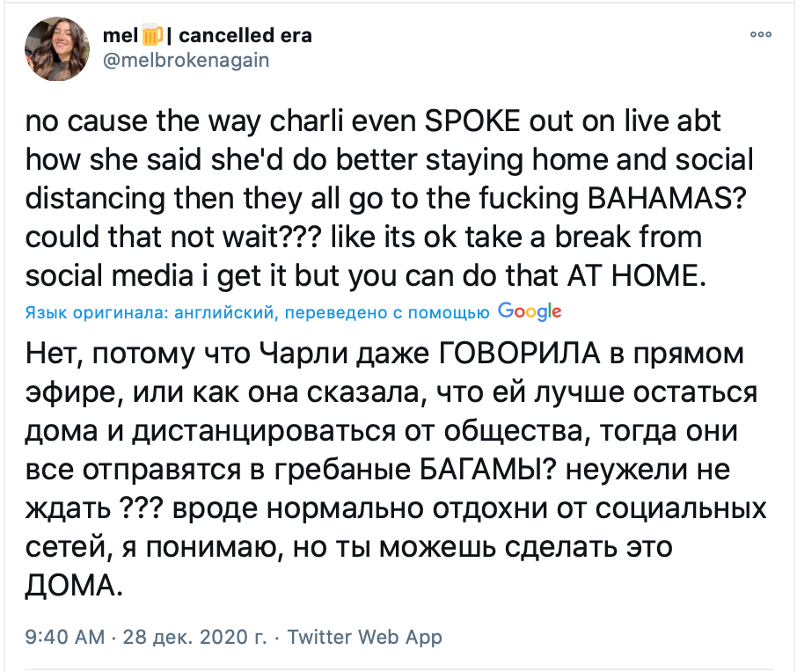Open the tweet's three-dot more options menu

pos(761,34)
